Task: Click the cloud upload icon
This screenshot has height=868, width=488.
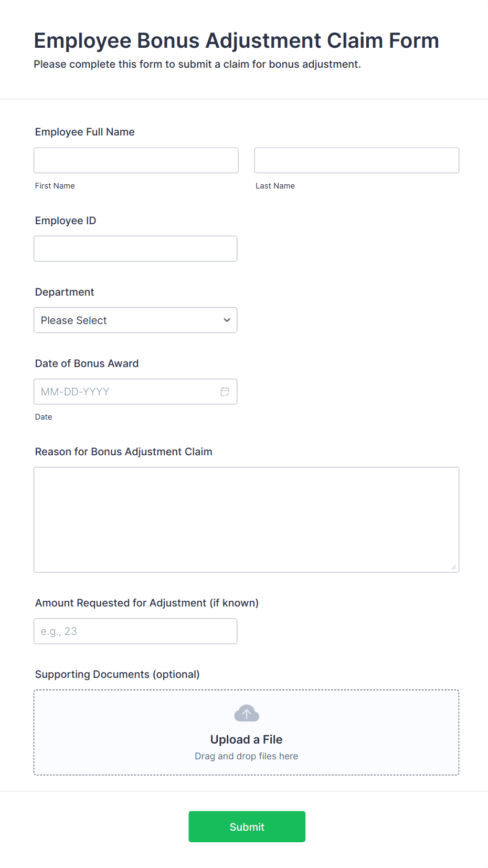Action: 247,714
